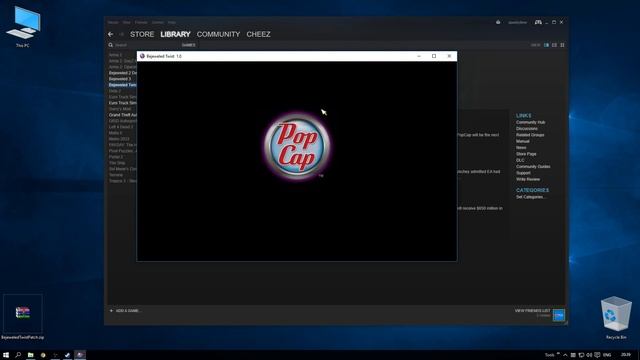The height and width of the screenshot is (360, 640).
Task: Open the Support link
Action: click(523, 173)
